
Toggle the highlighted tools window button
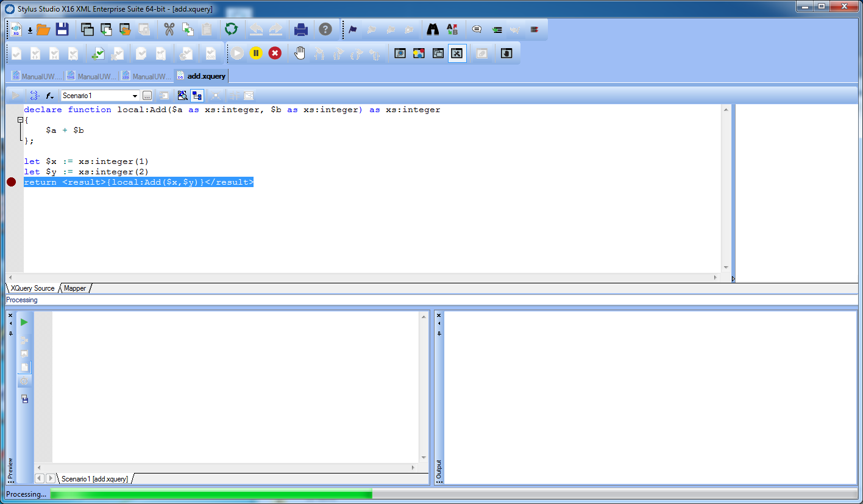click(x=457, y=54)
